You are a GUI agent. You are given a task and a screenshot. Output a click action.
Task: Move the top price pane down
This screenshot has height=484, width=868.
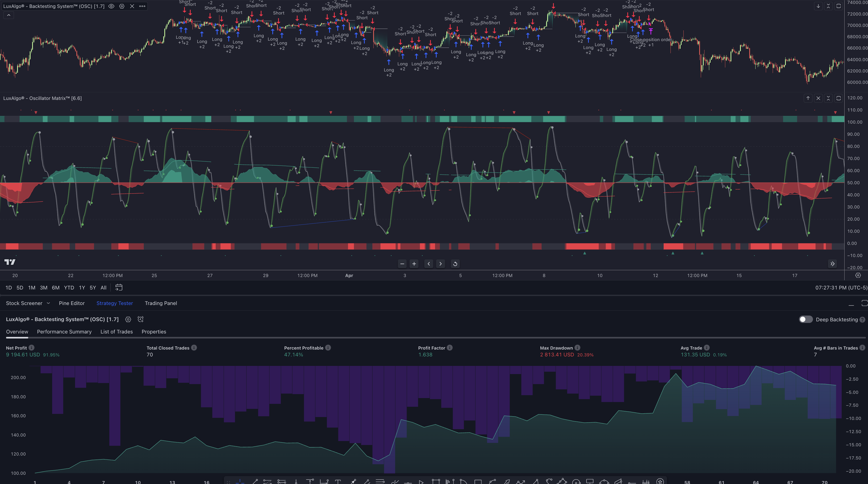pos(818,6)
